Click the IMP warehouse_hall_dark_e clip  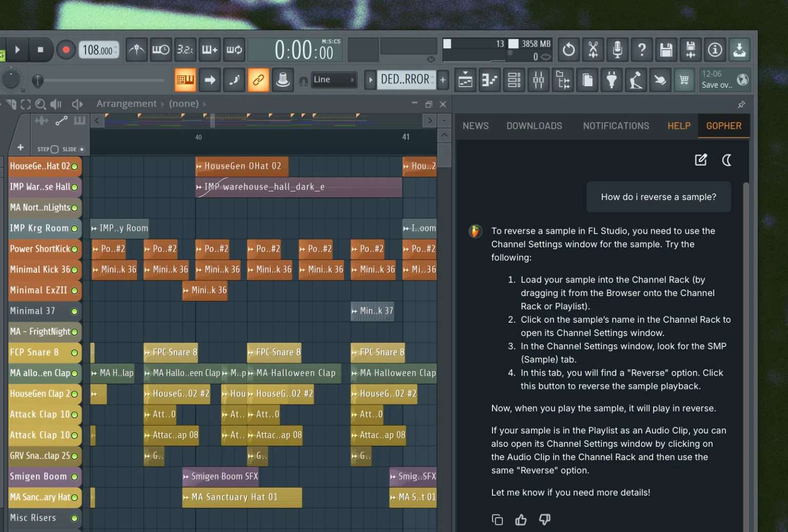click(x=298, y=187)
